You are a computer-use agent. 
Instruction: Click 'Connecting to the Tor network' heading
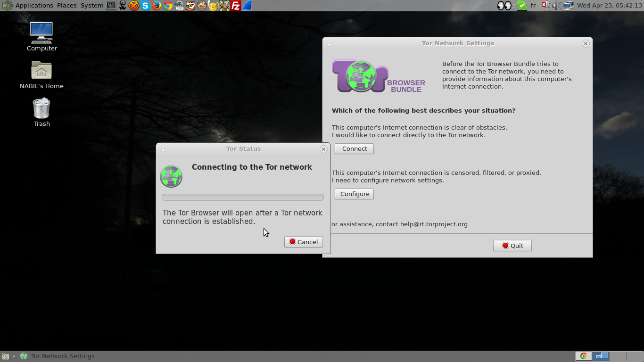pyautogui.click(x=252, y=167)
